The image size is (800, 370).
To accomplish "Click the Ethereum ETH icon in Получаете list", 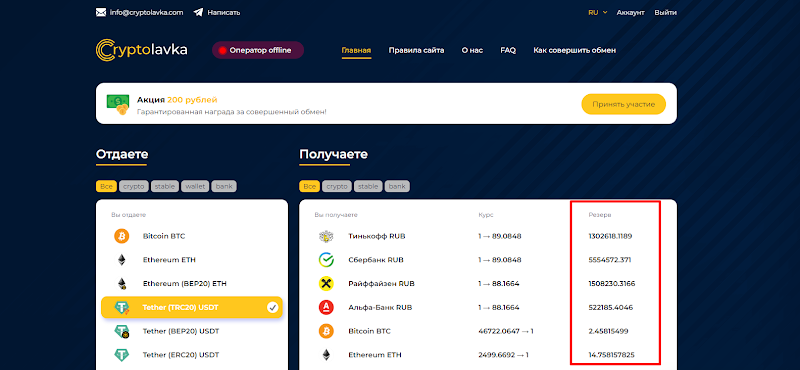I will point(326,354).
